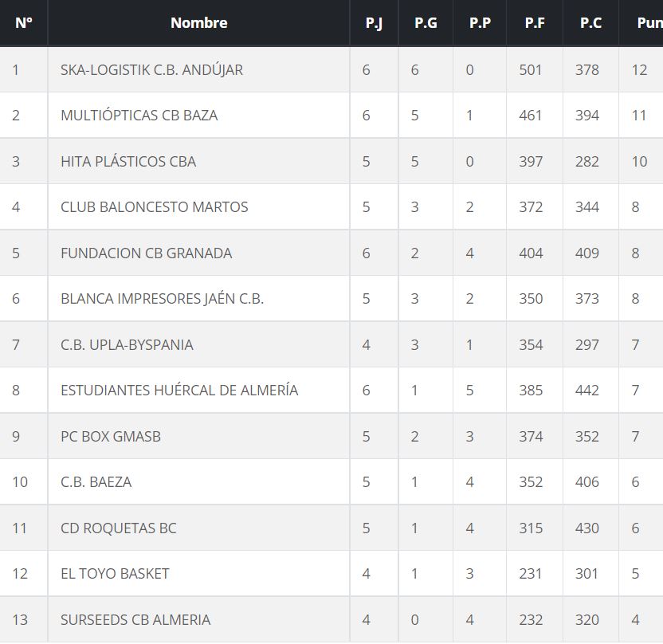Sort by the P.F column header
The image size is (663, 644).
(x=535, y=23)
